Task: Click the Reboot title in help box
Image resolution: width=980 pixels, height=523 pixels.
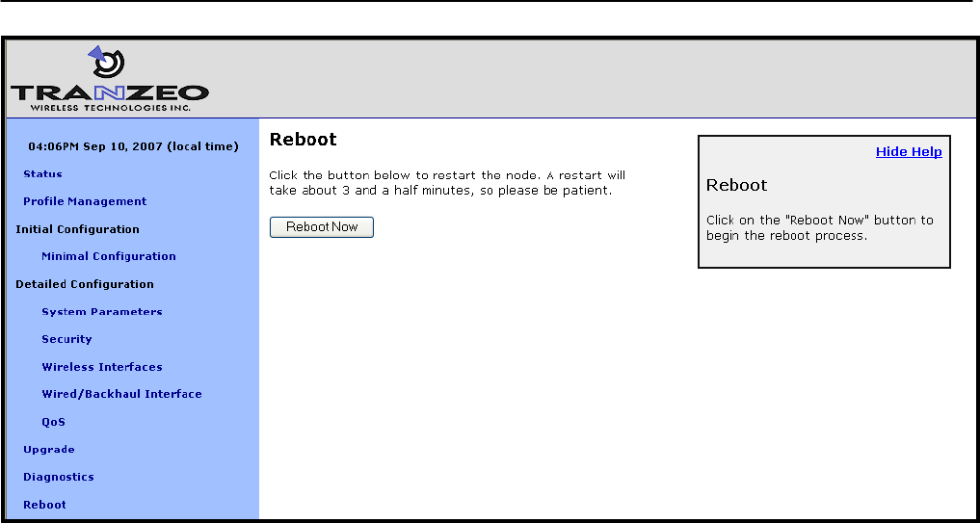Action: (x=737, y=185)
